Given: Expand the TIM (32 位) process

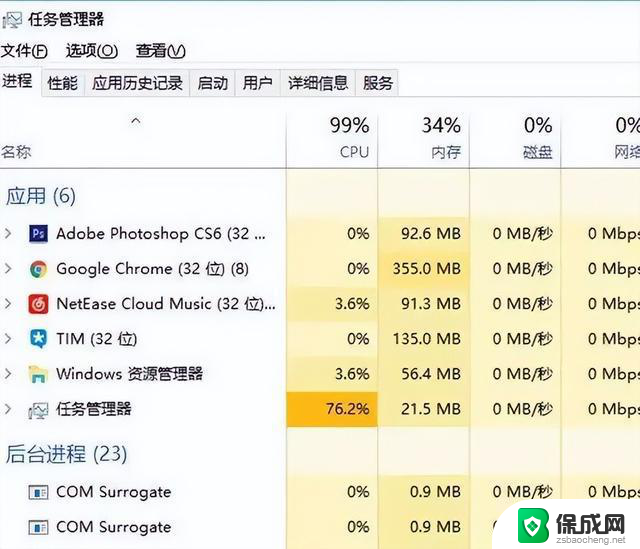Looking at the screenshot, I should point(8,339).
